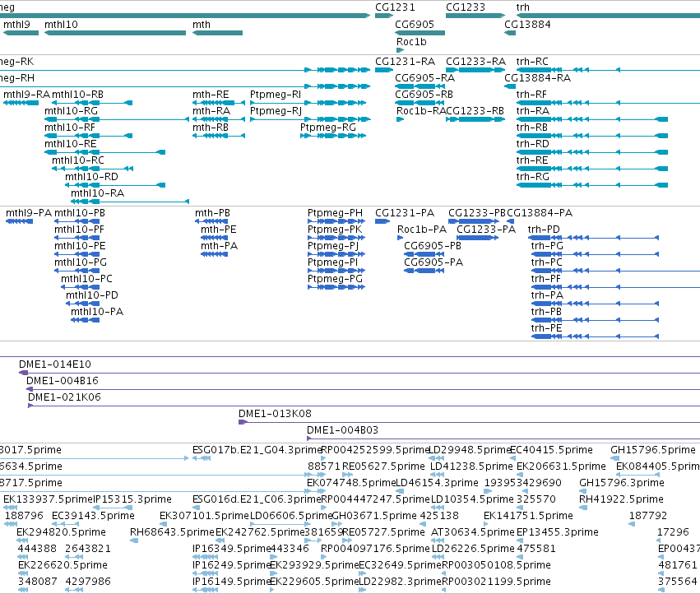This screenshot has width=700, height=594.
Task: Click EST RH68643.5prime
Action: click(172, 532)
